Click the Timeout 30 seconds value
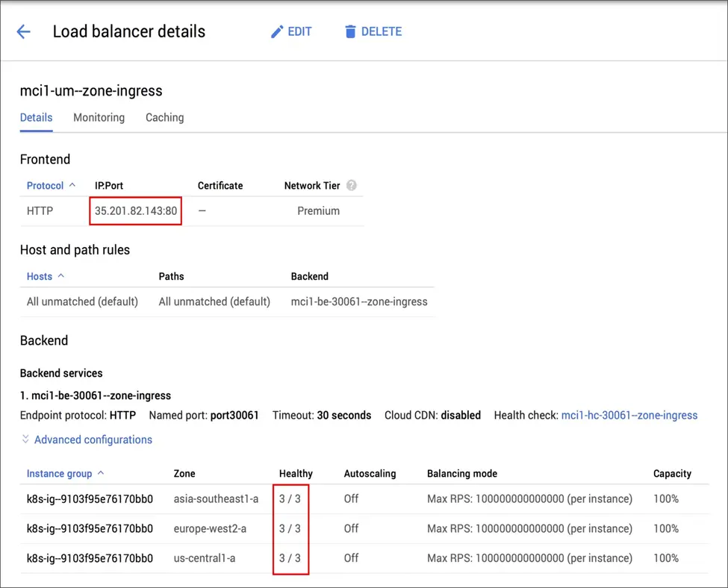 344,416
